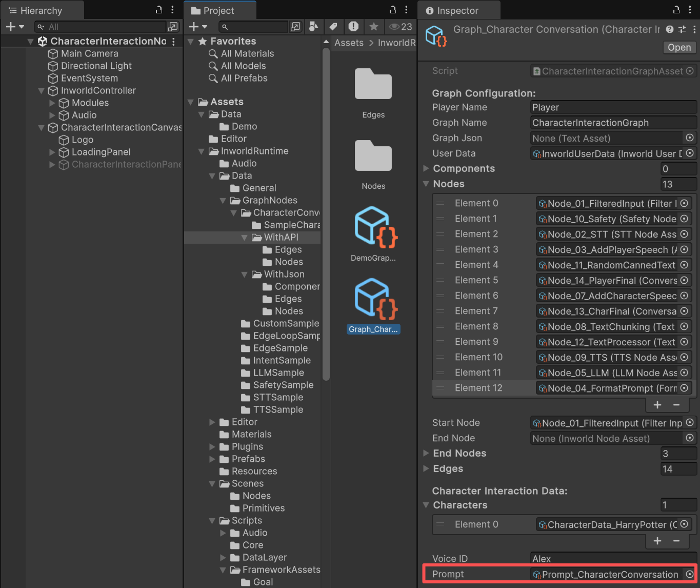Select All Materials favorite search
The height and width of the screenshot is (588, 700).
click(247, 53)
